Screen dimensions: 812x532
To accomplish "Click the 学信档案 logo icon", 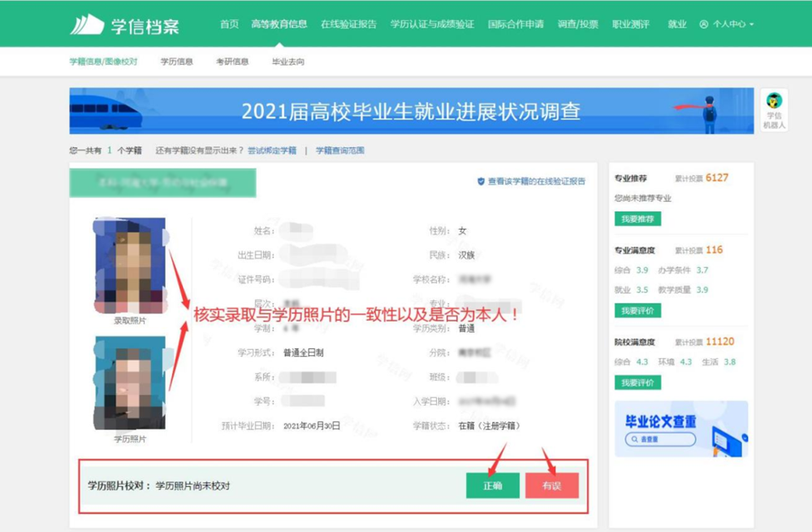I will pyautogui.click(x=87, y=25).
